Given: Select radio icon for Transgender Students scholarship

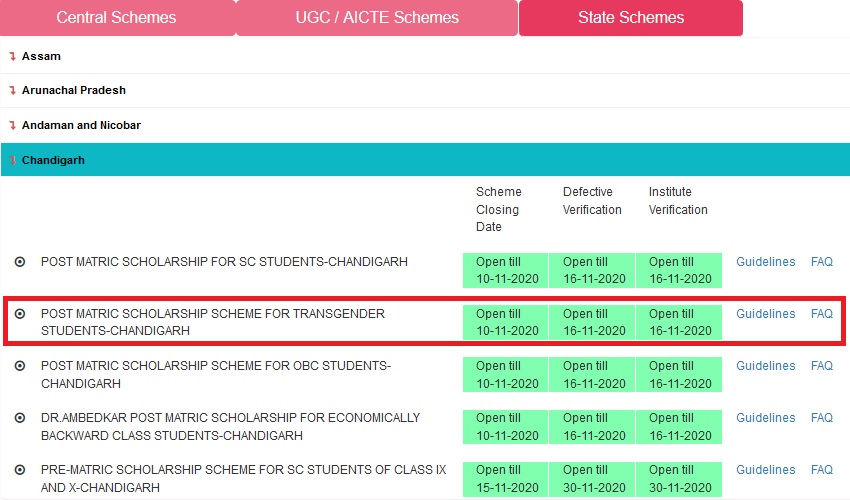Looking at the screenshot, I should (x=20, y=314).
